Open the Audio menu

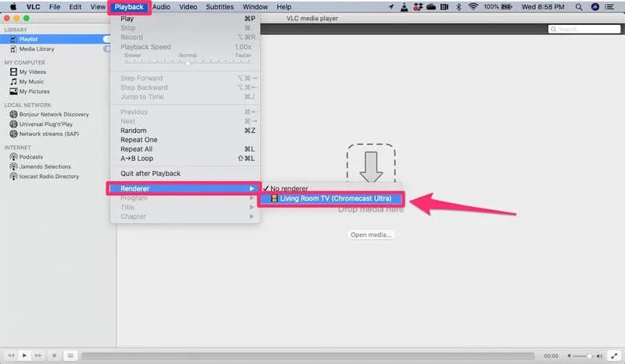pos(161,7)
